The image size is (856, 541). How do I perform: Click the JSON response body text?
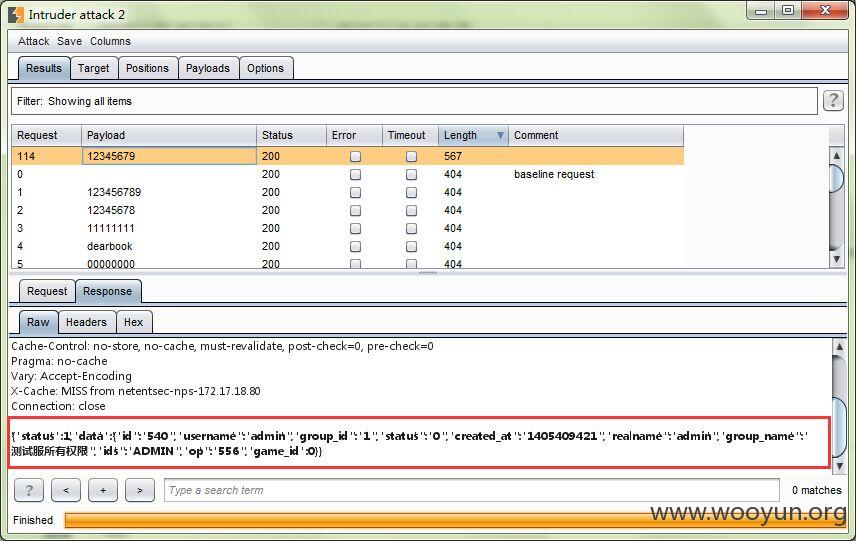click(409, 443)
